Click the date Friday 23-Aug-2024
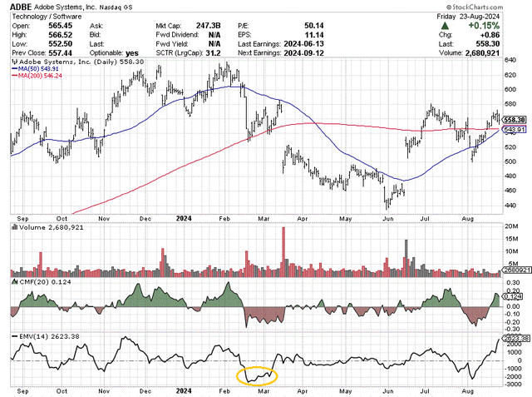Image resolution: width=532 pixels, height=397 pixels. pyautogui.click(x=468, y=17)
